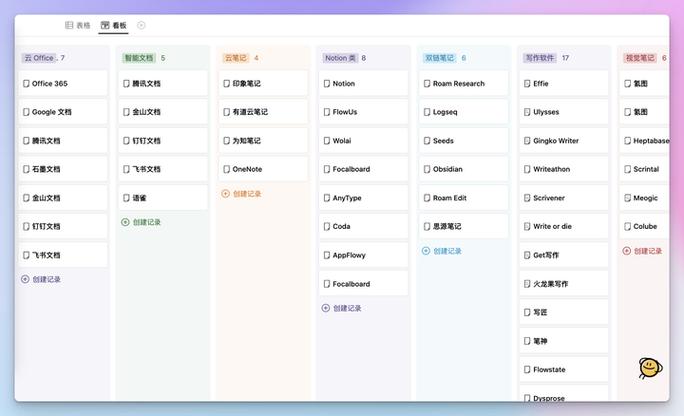Open the 火龙果写作 card

[564, 284]
